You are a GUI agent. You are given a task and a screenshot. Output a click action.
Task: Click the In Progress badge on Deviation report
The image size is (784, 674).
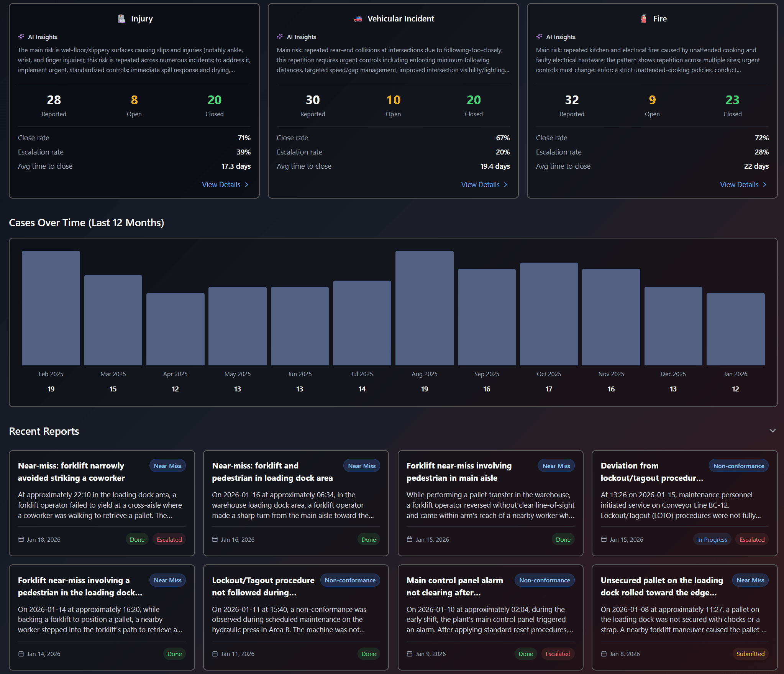[x=712, y=539]
